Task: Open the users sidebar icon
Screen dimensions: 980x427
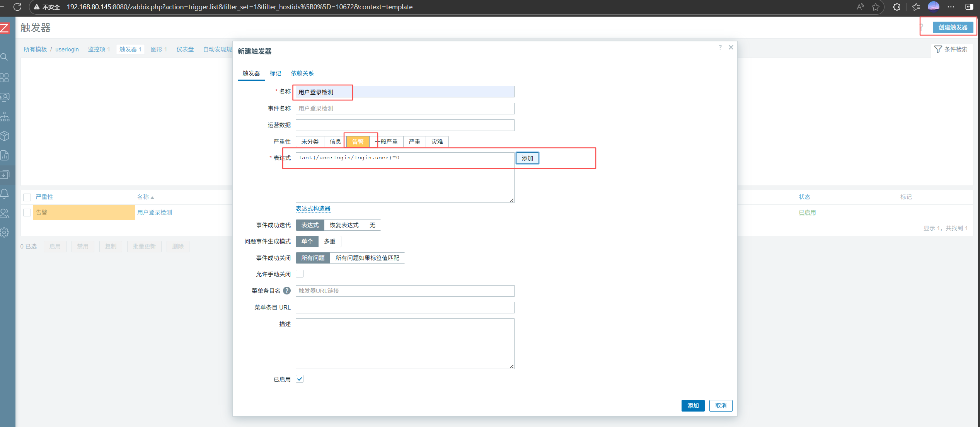Action: [5, 213]
